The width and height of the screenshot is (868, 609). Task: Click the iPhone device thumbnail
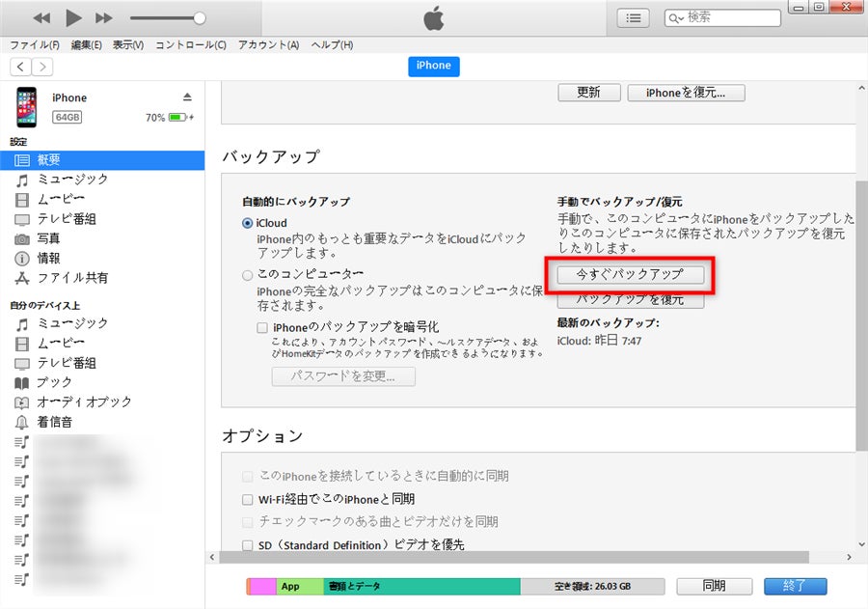[27, 107]
